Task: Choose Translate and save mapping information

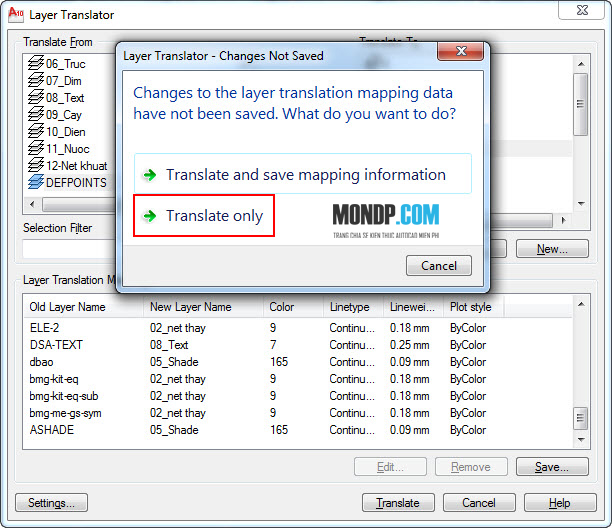Action: point(302,174)
